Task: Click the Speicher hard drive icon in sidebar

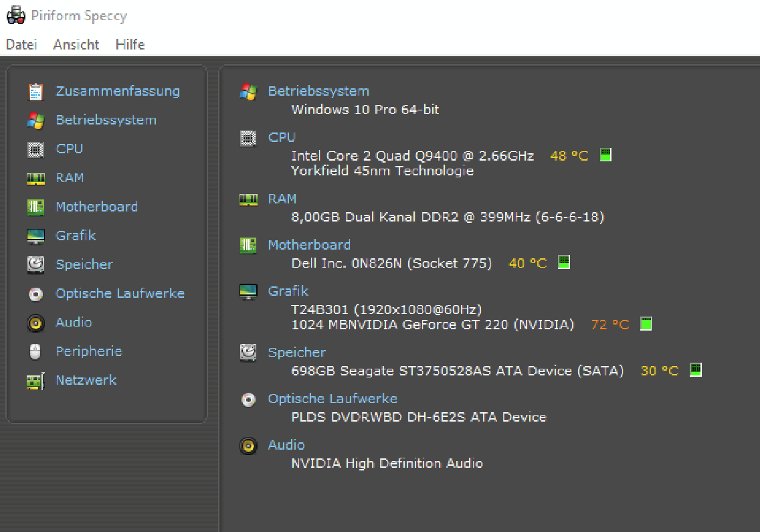Action: [35, 264]
